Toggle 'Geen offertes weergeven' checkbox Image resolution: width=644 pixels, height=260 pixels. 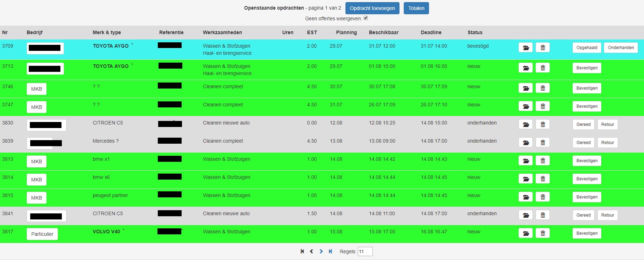366,18
